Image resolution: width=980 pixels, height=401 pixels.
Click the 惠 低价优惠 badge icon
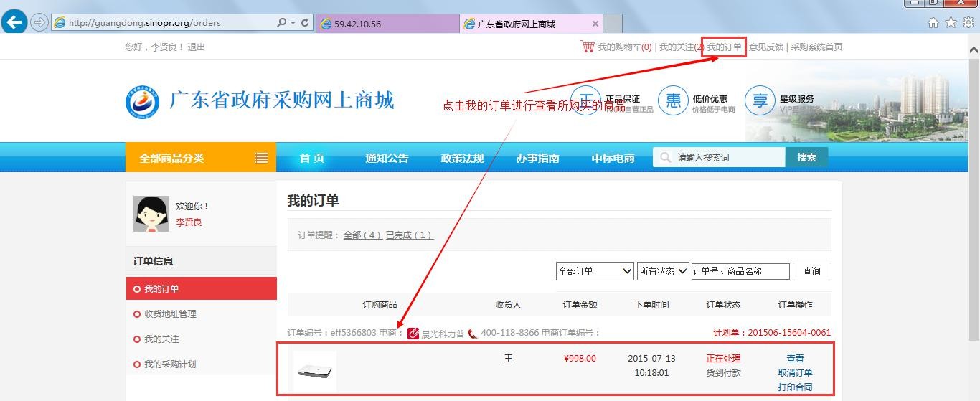(673, 100)
